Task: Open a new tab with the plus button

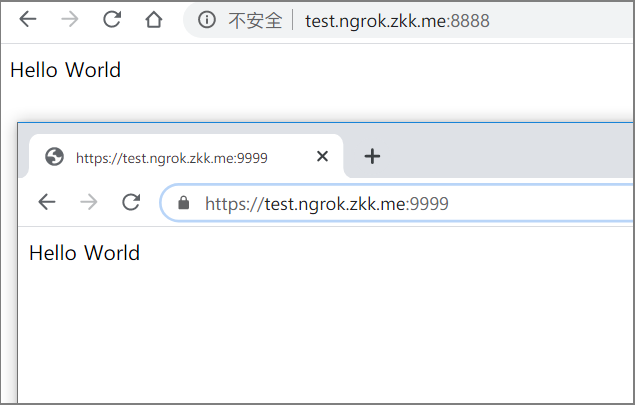Action: coord(372,156)
